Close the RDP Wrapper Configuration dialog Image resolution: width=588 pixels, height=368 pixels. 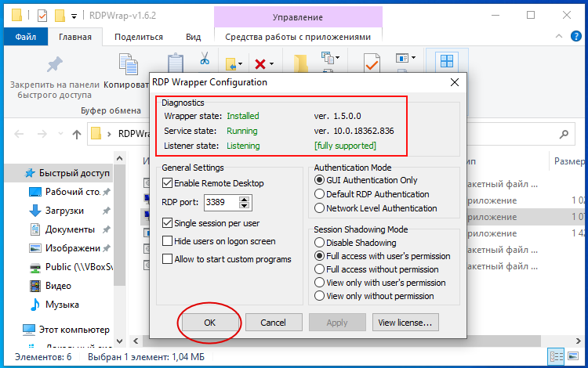455,82
